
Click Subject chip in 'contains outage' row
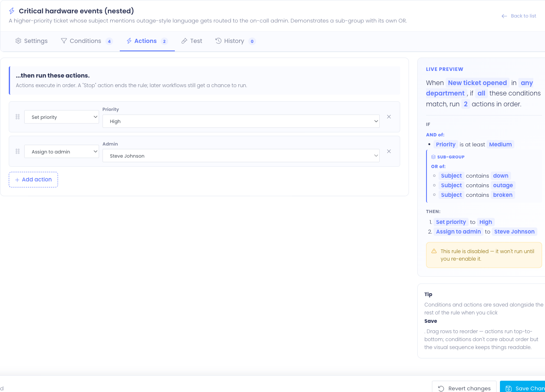[x=452, y=185]
